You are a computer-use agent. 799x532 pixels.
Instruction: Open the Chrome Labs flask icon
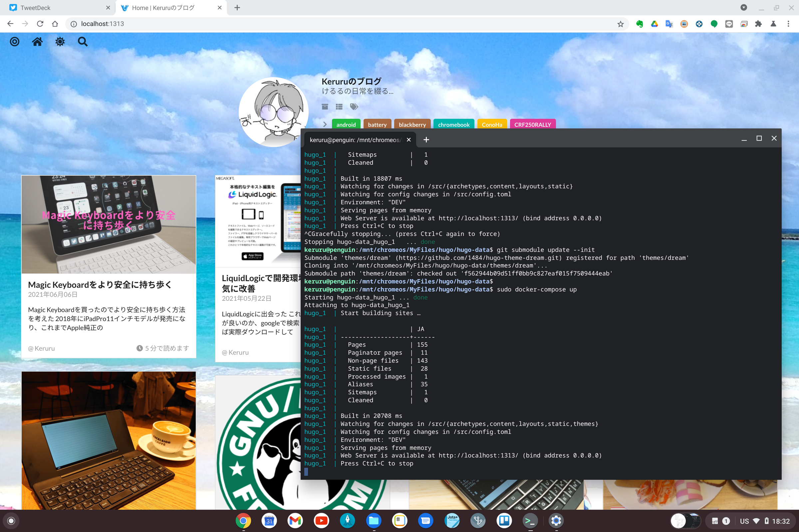coord(774,24)
